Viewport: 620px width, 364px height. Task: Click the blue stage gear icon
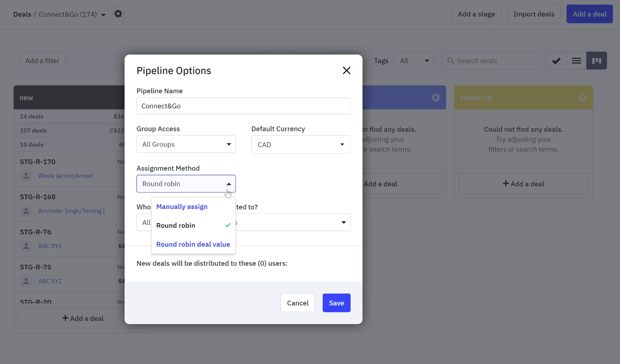pyautogui.click(x=436, y=98)
